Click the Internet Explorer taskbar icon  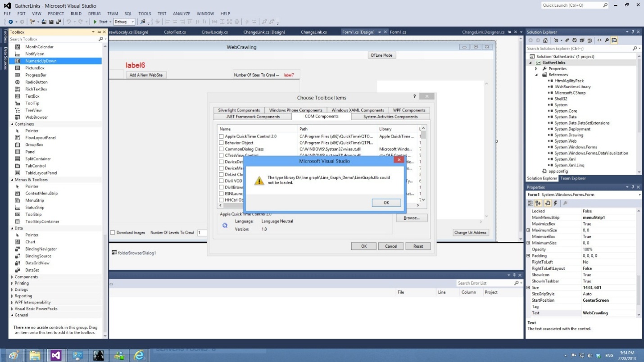139,355
